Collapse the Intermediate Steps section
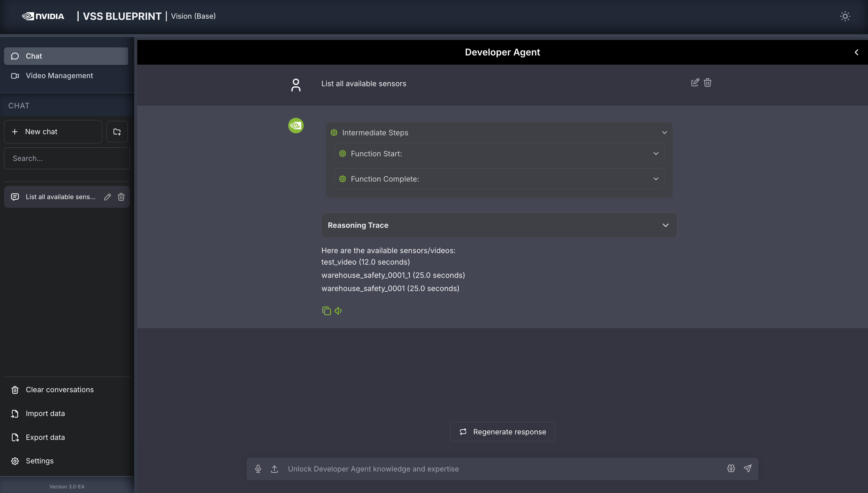The width and height of the screenshot is (868, 493). (x=664, y=132)
